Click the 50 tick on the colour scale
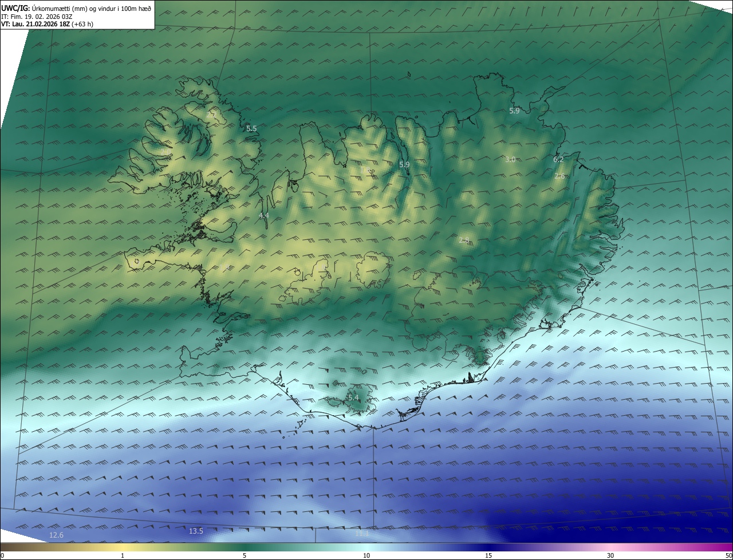This screenshot has height=560, width=733. coord(728,555)
